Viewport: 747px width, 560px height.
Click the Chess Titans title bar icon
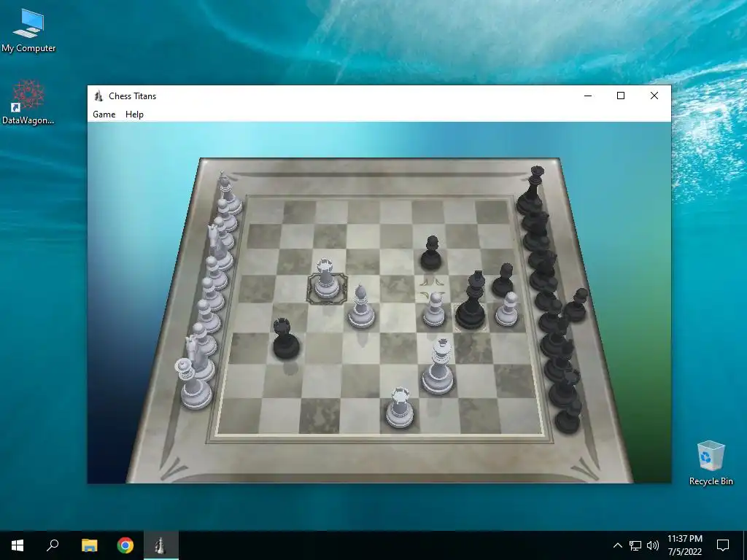98,96
